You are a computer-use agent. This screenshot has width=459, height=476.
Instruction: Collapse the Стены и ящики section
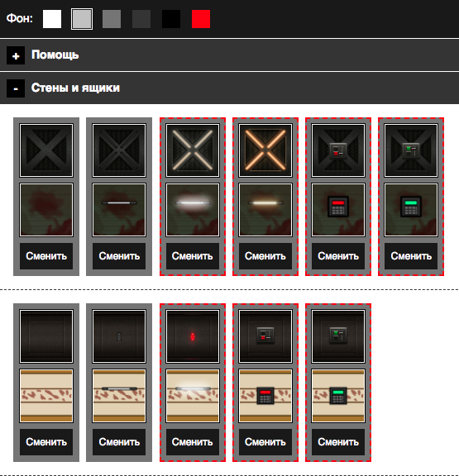pyautogui.click(x=16, y=88)
